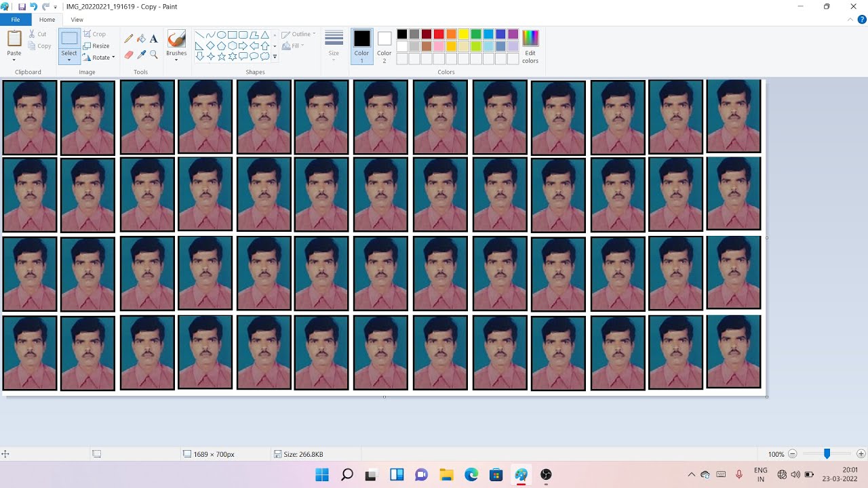Expand the Select options dropdown
Viewport: 868px width, 488px height.
tap(69, 58)
